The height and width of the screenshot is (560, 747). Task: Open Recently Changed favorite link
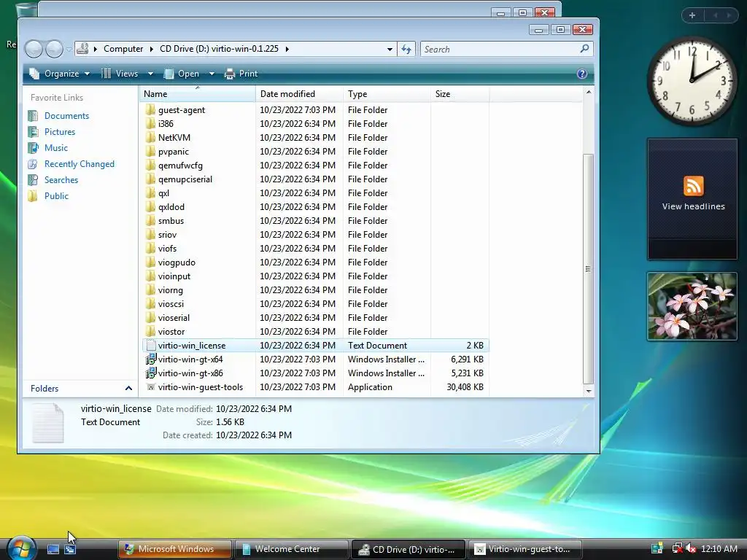click(79, 164)
